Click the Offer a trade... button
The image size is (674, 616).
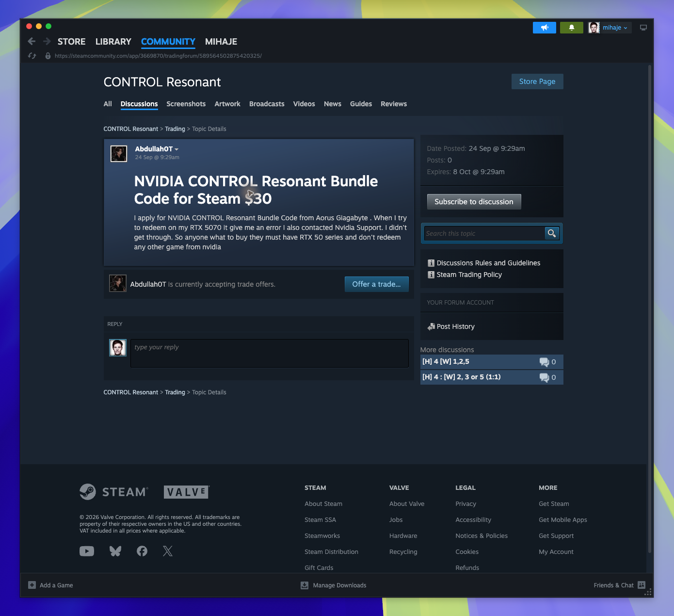tap(377, 284)
